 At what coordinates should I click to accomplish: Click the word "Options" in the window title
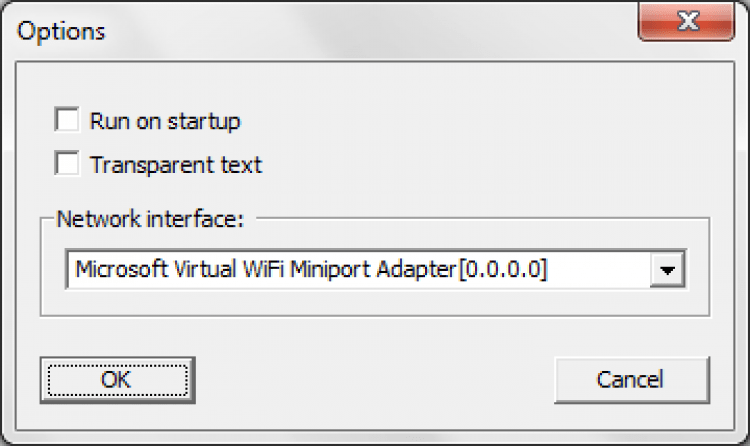coord(61,31)
